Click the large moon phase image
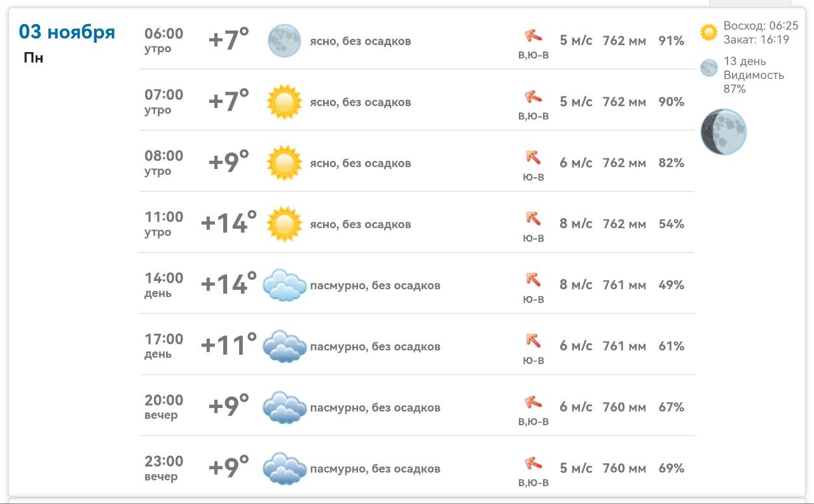 pyautogui.click(x=724, y=132)
